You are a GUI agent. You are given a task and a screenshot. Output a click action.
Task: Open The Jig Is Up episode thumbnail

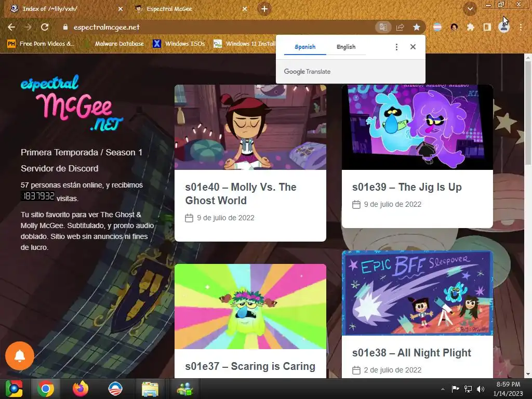417,127
